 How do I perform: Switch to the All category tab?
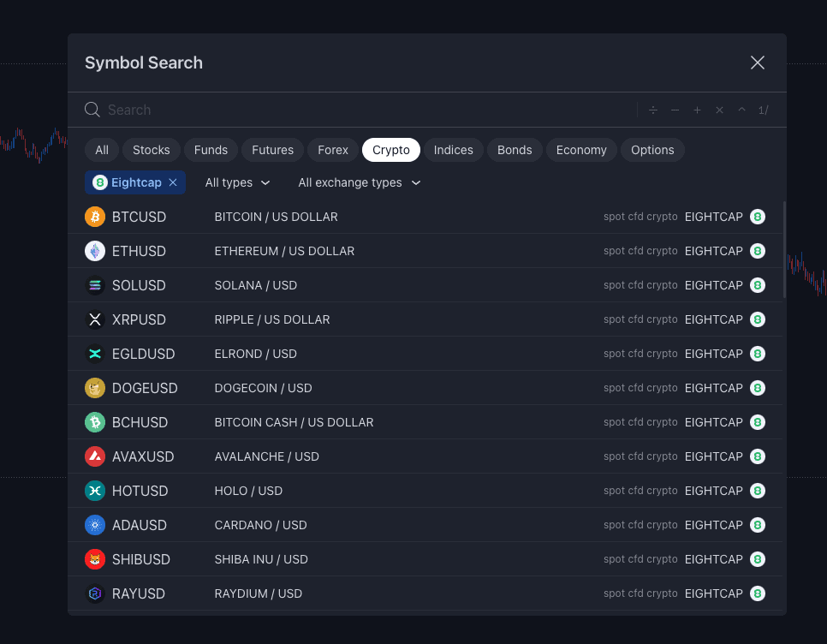102,150
